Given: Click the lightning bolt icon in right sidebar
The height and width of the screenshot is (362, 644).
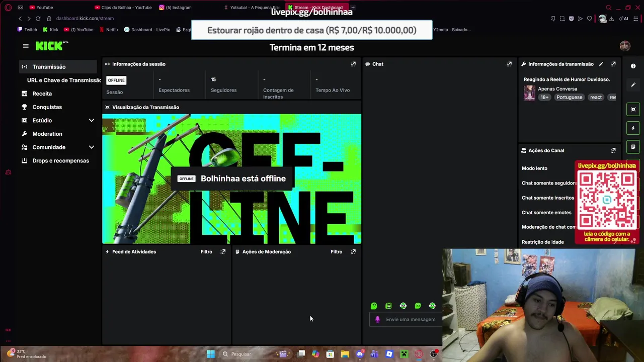Looking at the screenshot, I should (x=633, y=128).
